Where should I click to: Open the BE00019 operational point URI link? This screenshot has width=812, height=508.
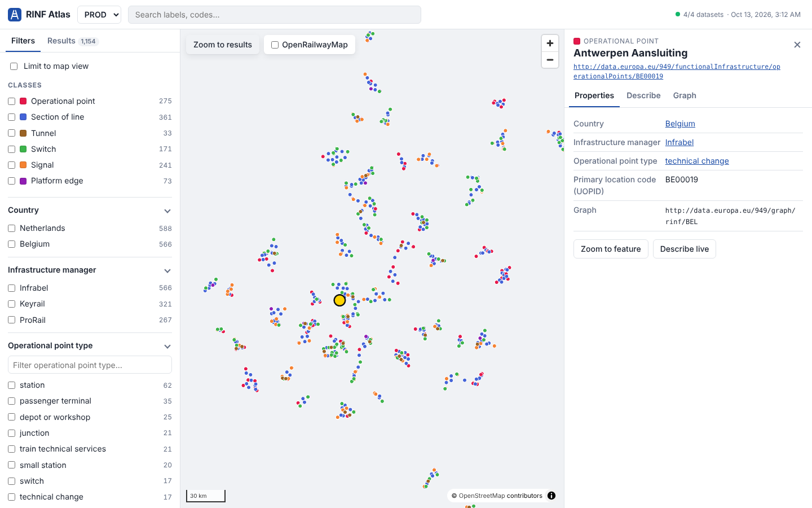pos(677,71)
